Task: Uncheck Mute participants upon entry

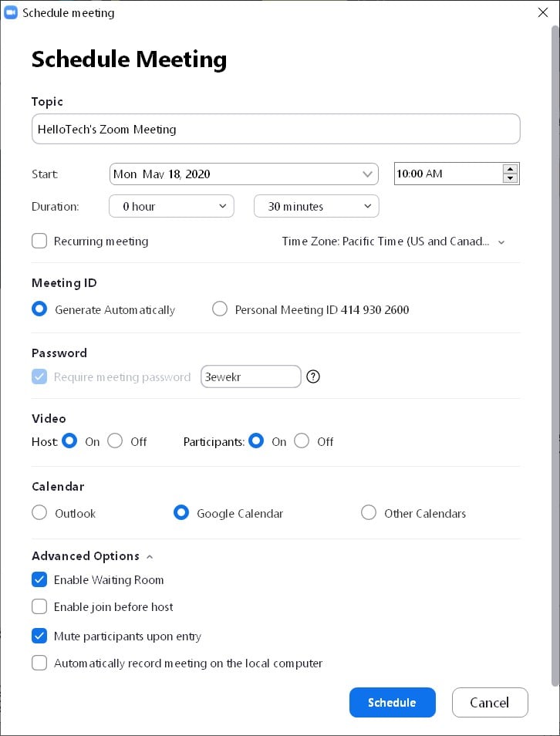Action: click(x=39, y=635)
